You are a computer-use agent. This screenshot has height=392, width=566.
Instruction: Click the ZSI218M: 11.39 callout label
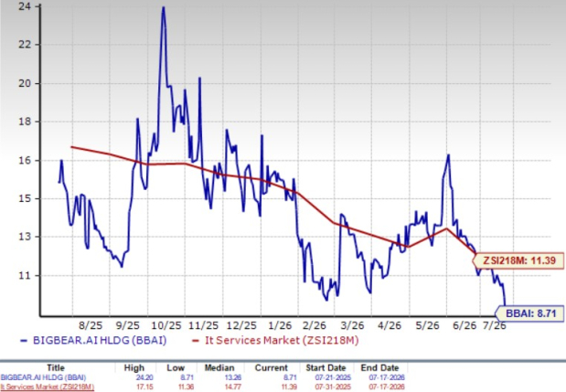519,260
